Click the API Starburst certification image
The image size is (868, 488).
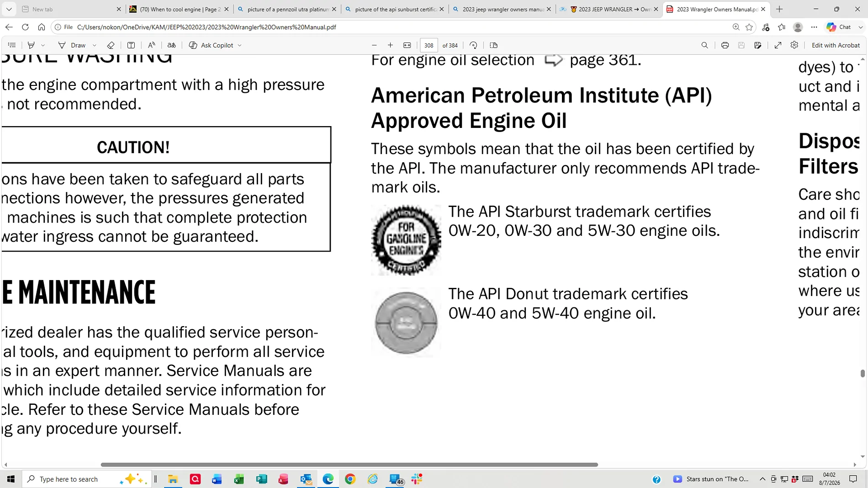point(406,240)
